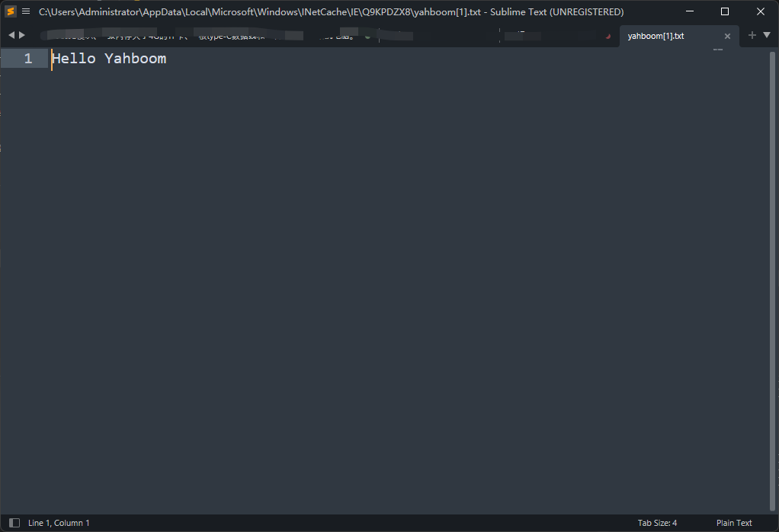This screenshot has height=532, width=779.
Task: Switch to the yahboom[1].txt tab
Action: pos(656,36)
